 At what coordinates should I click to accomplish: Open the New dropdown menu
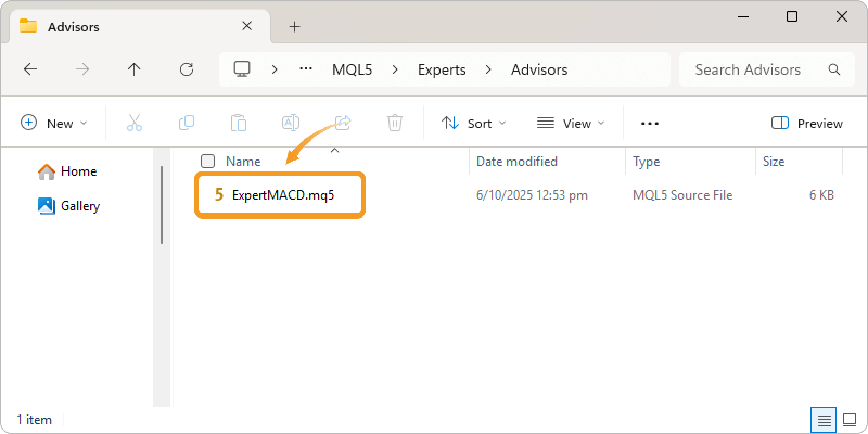pyautogui.click(x=54, y=123)
